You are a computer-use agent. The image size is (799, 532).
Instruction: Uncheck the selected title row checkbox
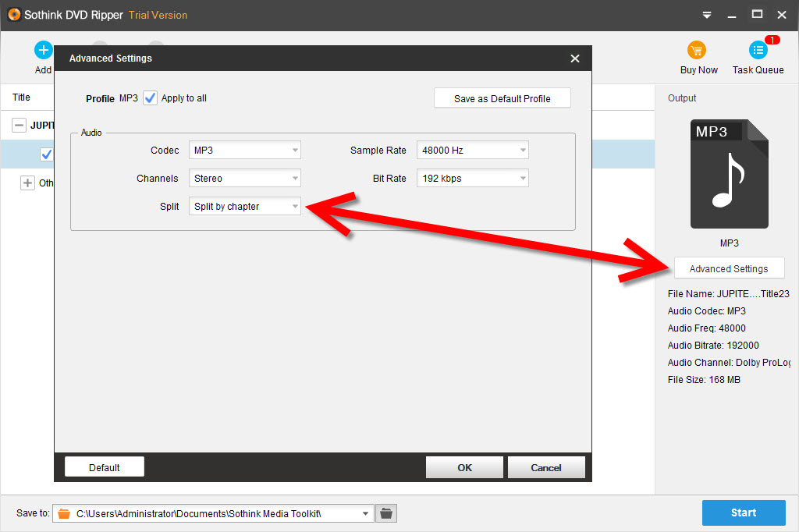point(46,154)
